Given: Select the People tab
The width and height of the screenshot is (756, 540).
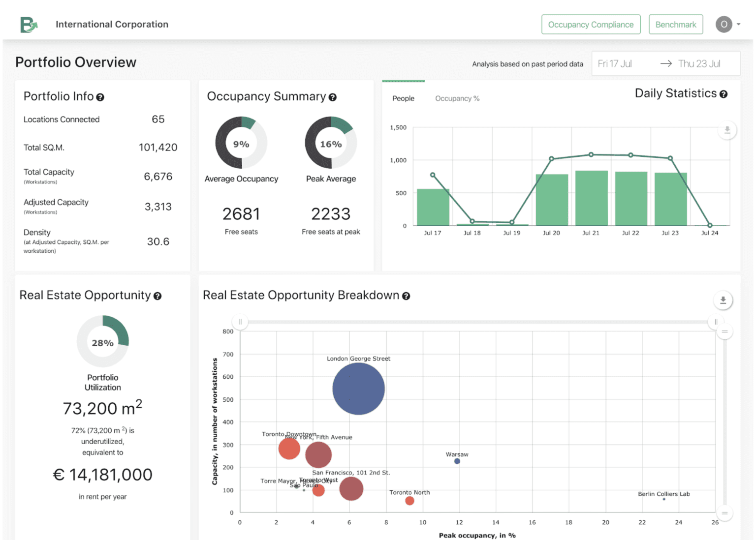Looking at the screenshot, I should 403,98.
